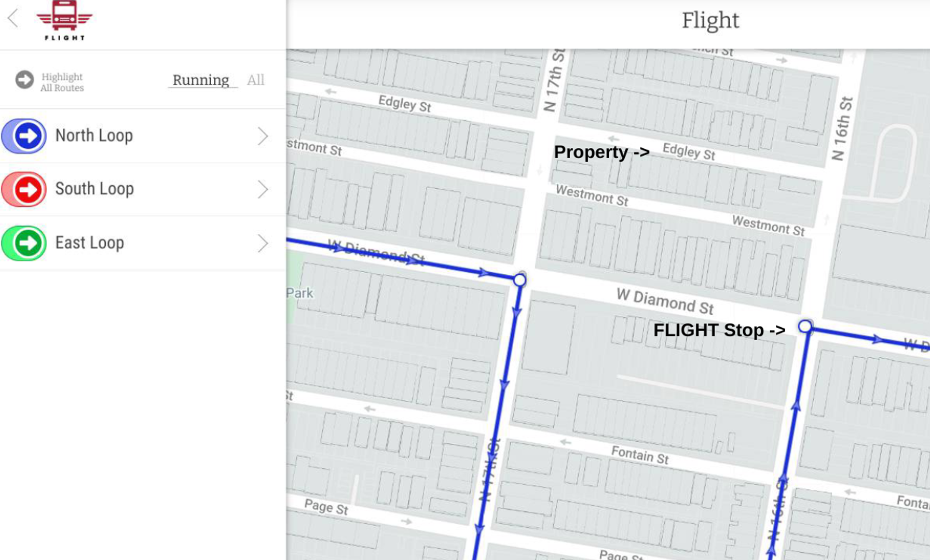
Task: Expand the East Loop chevron
Action: [263, 243]
